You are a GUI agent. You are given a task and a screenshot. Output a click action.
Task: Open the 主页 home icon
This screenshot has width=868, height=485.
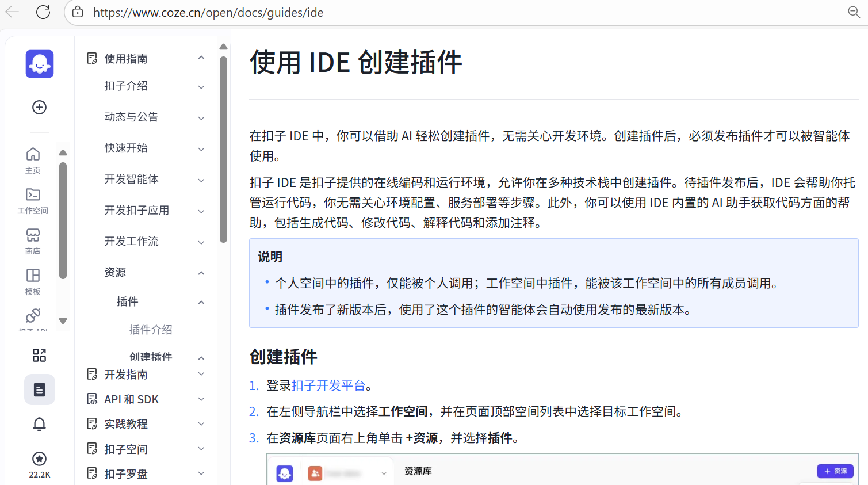pos(33,154)
